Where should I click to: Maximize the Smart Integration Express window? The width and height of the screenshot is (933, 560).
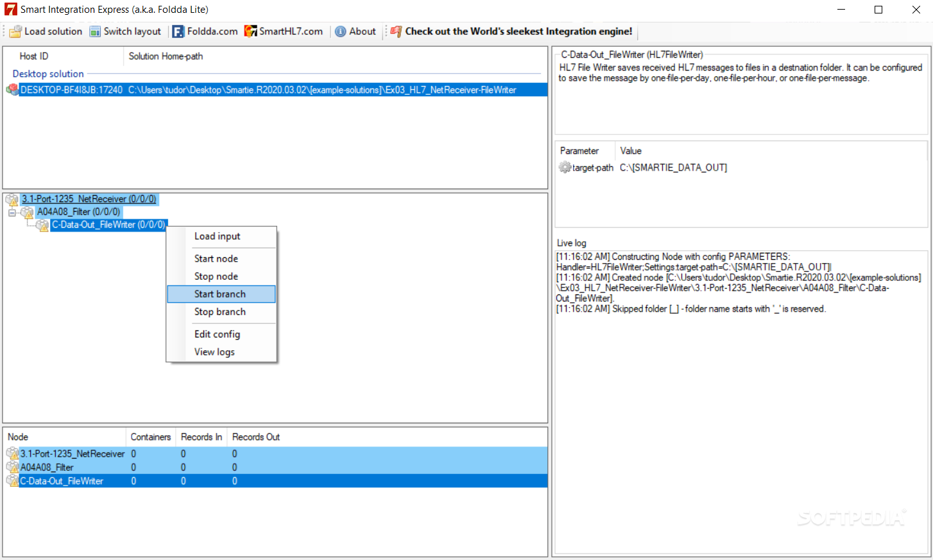[878, 10]
